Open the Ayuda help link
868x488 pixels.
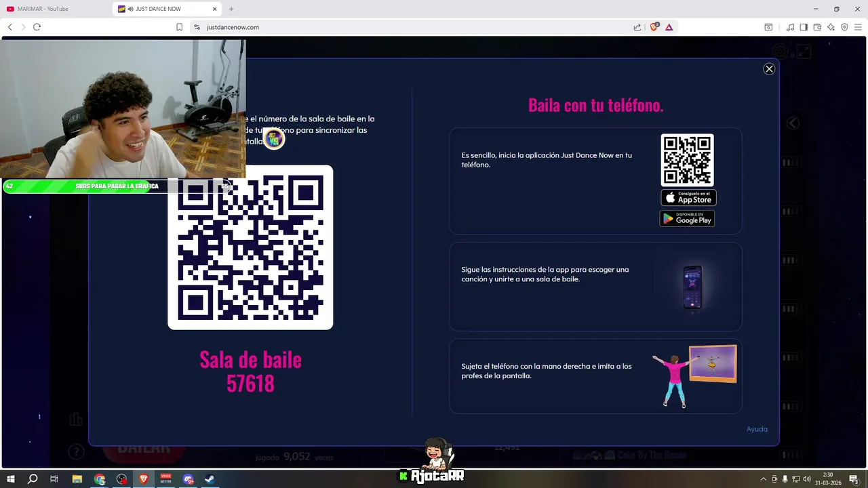[757, 429]
